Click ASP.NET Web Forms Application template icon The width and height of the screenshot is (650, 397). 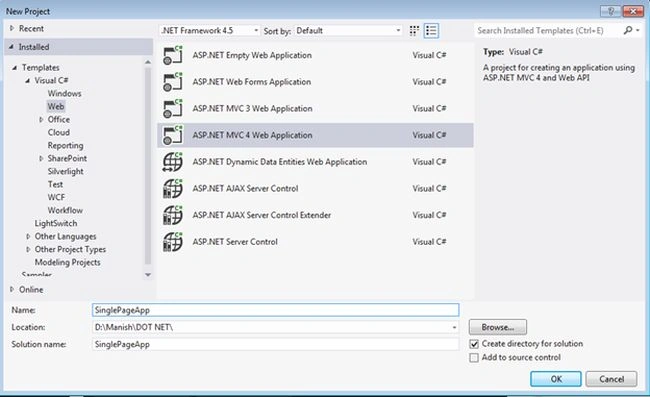[x=173, y=82]
